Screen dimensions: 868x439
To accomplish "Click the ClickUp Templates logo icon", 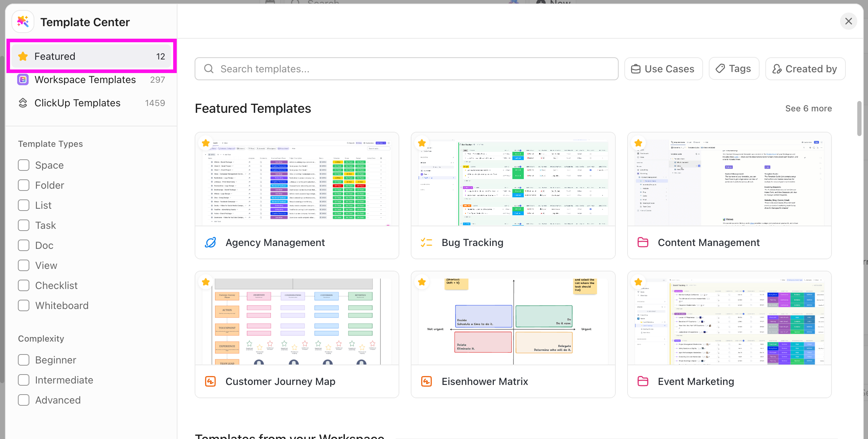I will coord(23,103).
